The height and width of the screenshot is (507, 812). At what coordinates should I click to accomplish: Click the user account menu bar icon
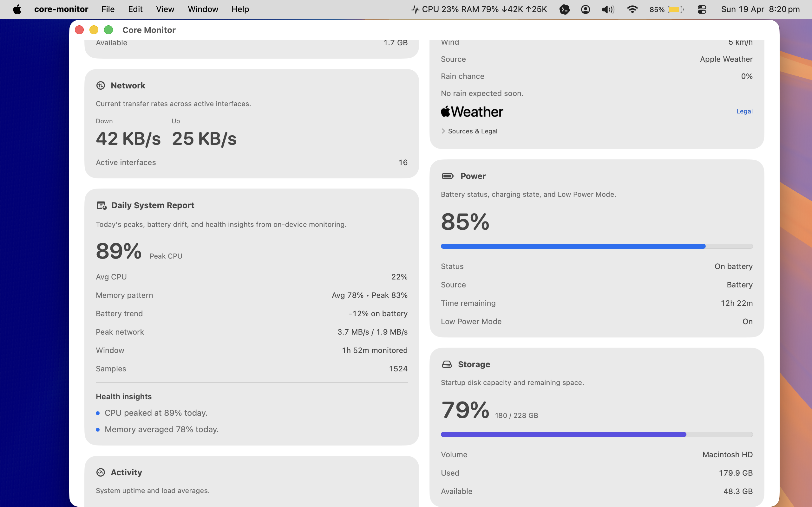click(x=586, y=10)
